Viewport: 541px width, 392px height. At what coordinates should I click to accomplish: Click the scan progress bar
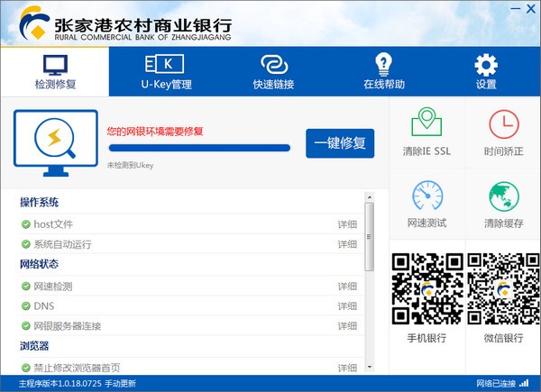[x=199, y=149]
